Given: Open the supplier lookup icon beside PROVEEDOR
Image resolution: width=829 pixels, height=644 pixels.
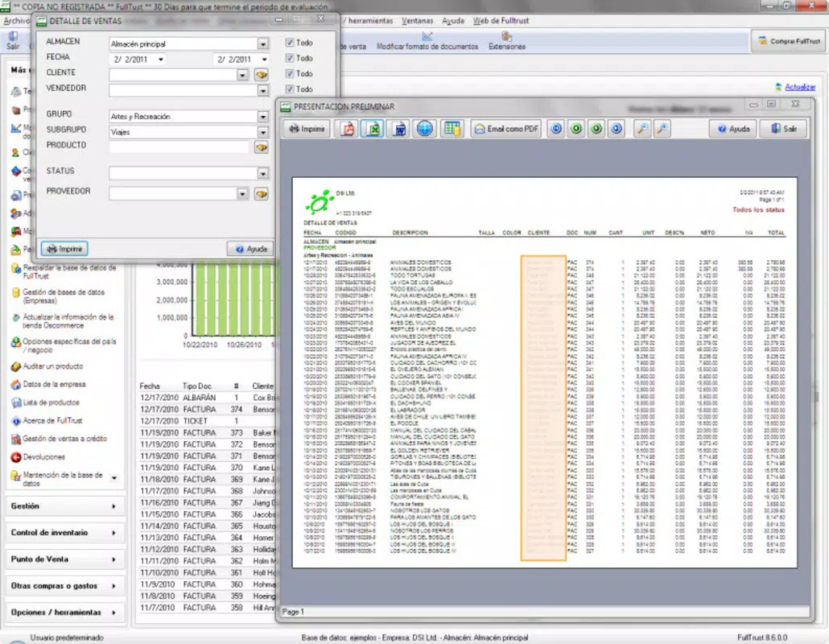Looking at the screenshot, I should (x=262, y=194).
